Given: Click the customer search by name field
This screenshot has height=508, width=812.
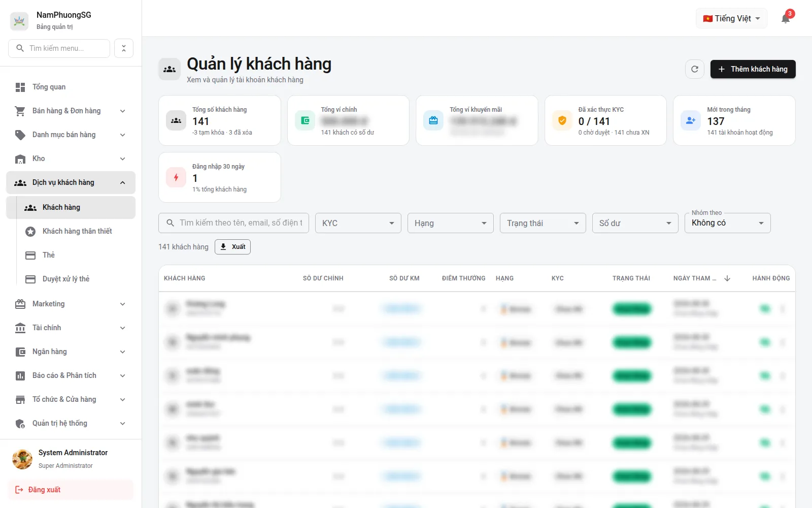Looking at the screenshot, I should click(x=233, y=223).
